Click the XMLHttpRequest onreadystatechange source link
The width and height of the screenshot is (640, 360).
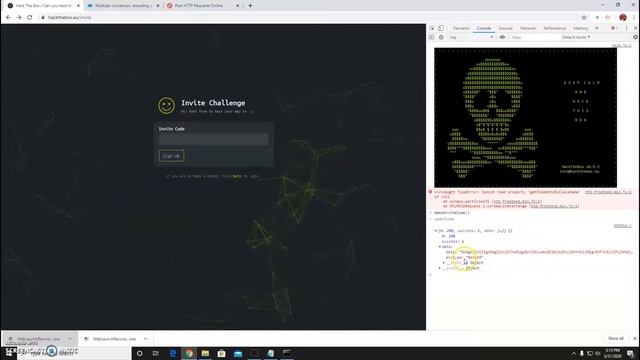click(554, 206)
